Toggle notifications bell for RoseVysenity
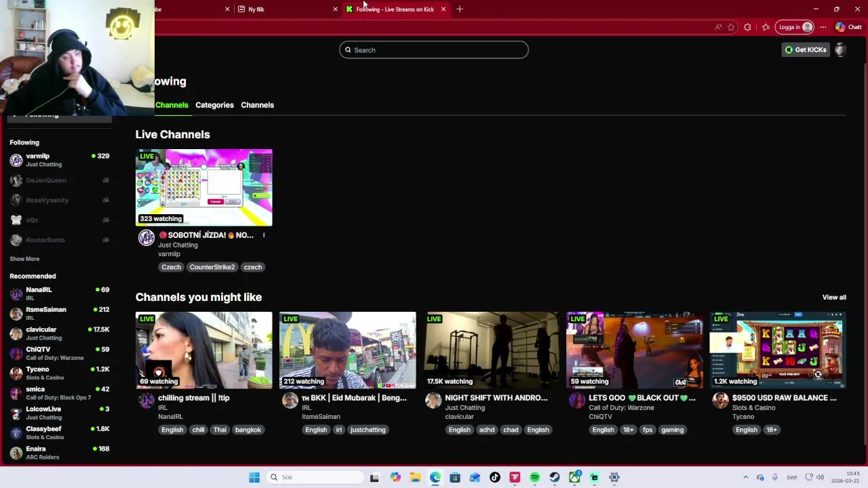This screenshot has width=868, height=488. click(106, 200)
